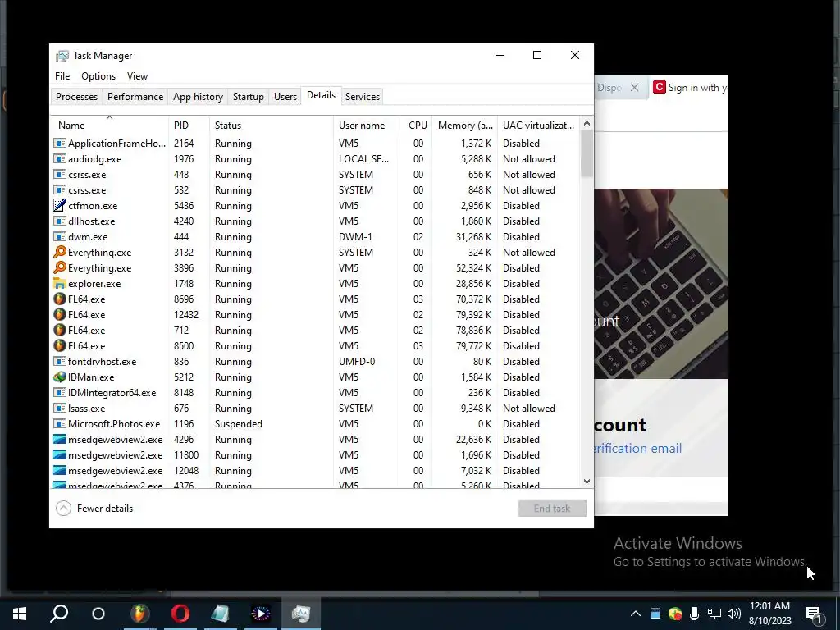Screen dimensions: 840x630
Task: Click the IDMan.exe globe icon
Action: click(59, 377)
